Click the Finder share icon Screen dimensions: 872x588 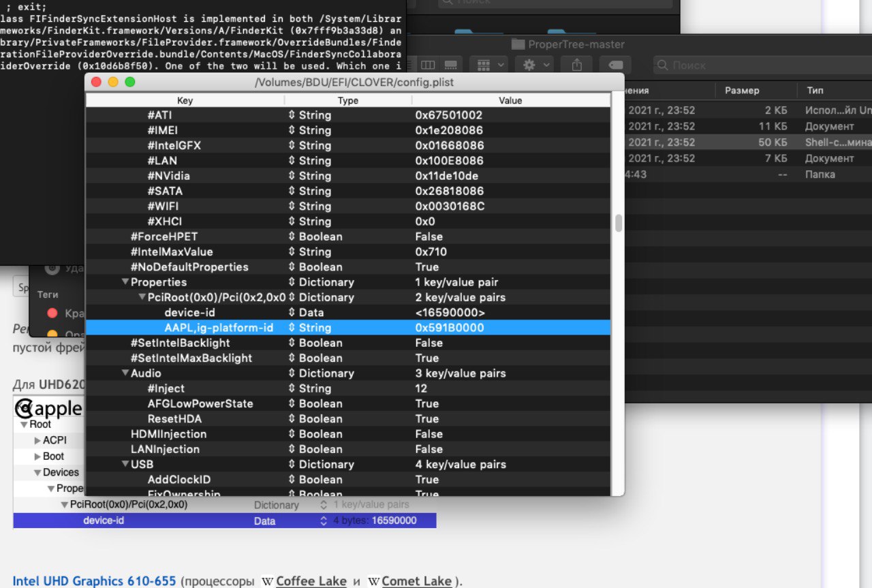coord(577,65)
